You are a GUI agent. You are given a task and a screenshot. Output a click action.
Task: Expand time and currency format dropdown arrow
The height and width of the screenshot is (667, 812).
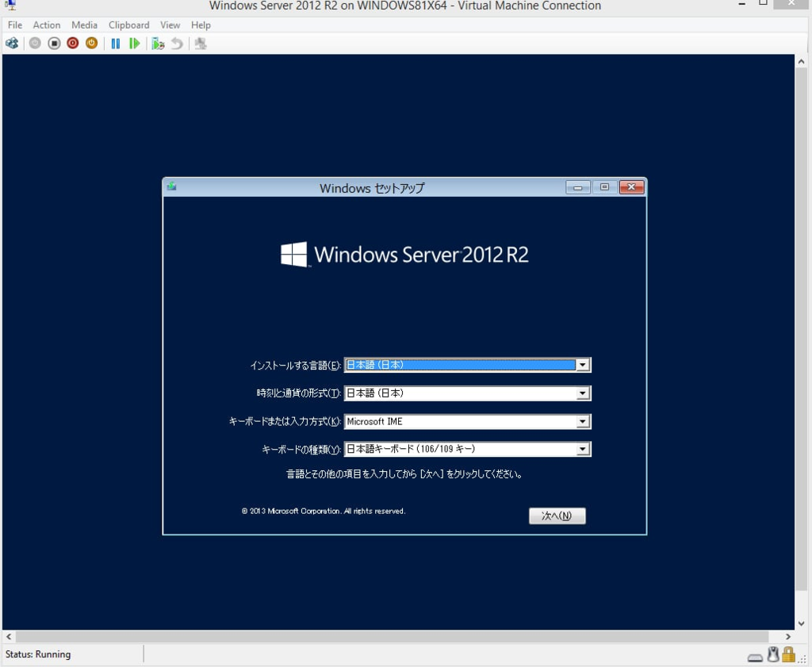[x=583, y=393]
